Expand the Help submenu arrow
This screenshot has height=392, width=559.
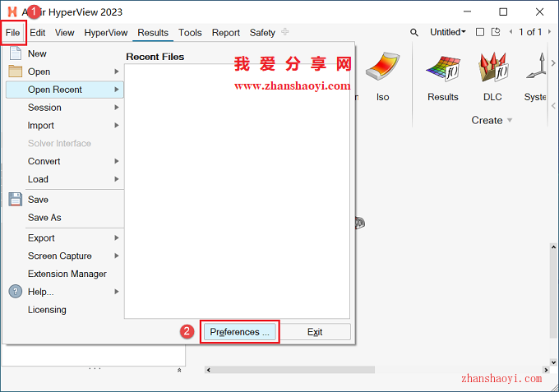tap(117, 292)
